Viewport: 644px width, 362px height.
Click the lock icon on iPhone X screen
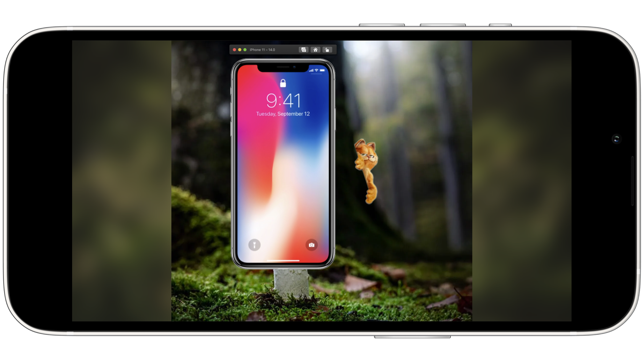(x=283, y=83)
